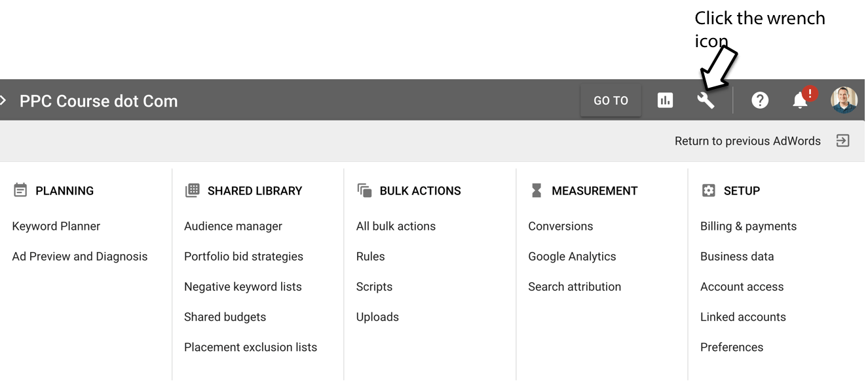Open the help question mark icon
868x385 pixels.
pos(759,100)
